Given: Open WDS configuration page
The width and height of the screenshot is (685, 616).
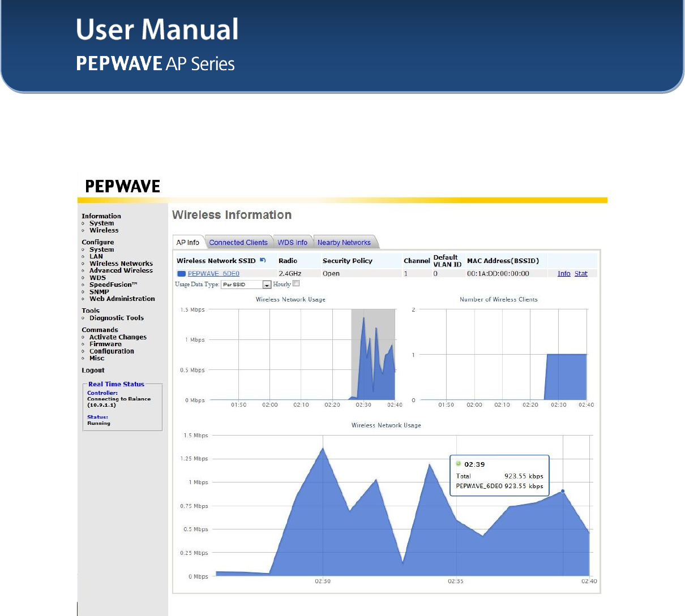Looking at the screenshot, I should 97,278.
